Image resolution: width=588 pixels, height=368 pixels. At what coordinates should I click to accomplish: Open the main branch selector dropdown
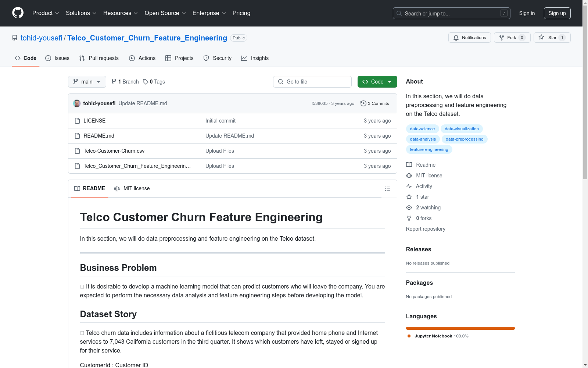point(87,82)
